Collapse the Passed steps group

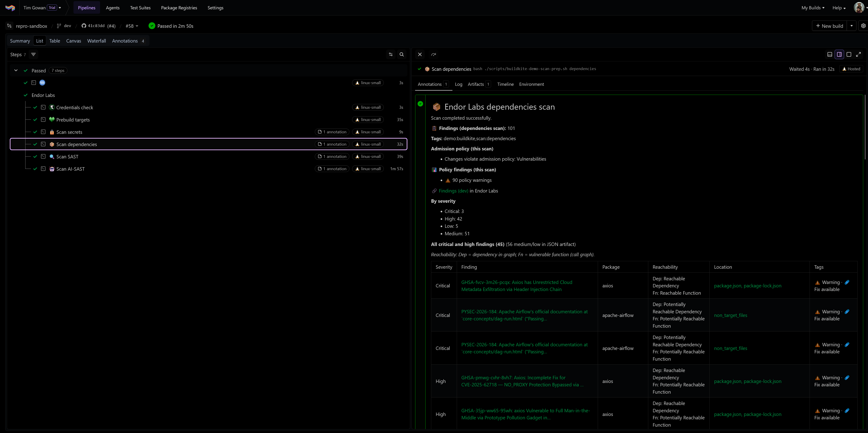(x=16, y=71)
